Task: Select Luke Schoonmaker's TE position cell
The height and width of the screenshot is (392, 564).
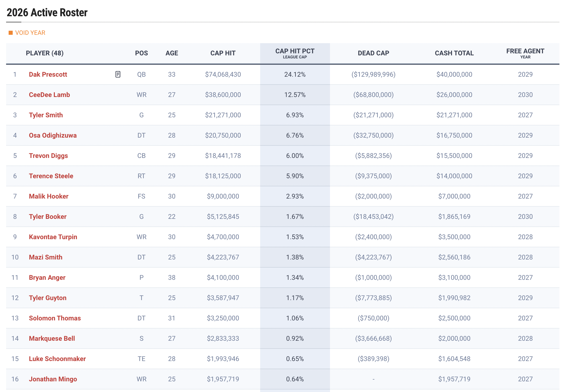Action: click(141, 359)
